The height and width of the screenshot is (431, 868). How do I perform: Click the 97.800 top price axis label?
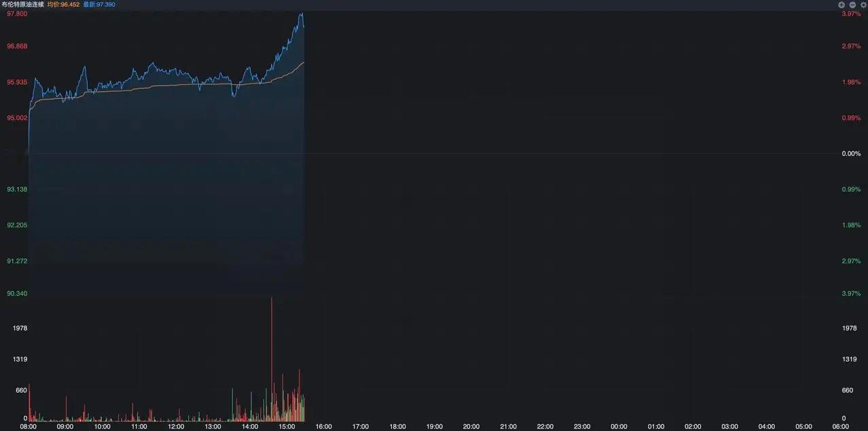[17, 14]
